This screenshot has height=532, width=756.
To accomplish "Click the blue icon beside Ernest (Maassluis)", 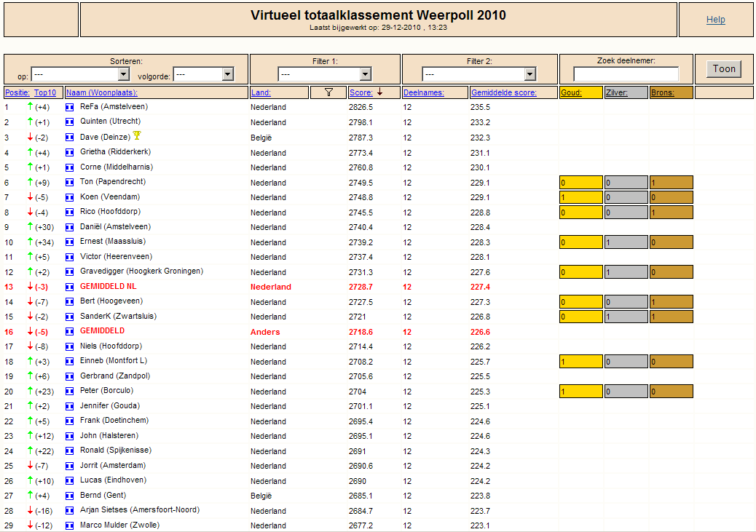I will pyautogui.click(x=69, y=242).
